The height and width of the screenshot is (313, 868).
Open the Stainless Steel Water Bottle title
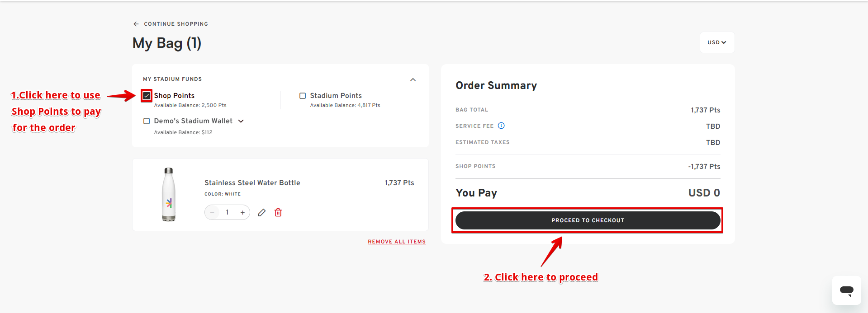252,183
